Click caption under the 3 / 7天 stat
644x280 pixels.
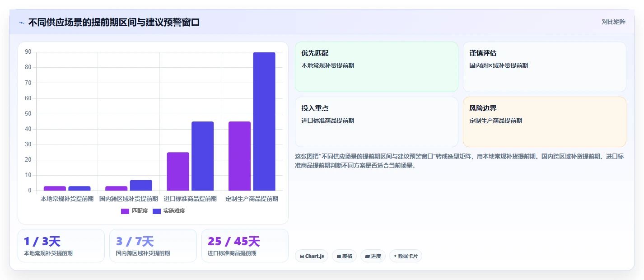(143, 253)
